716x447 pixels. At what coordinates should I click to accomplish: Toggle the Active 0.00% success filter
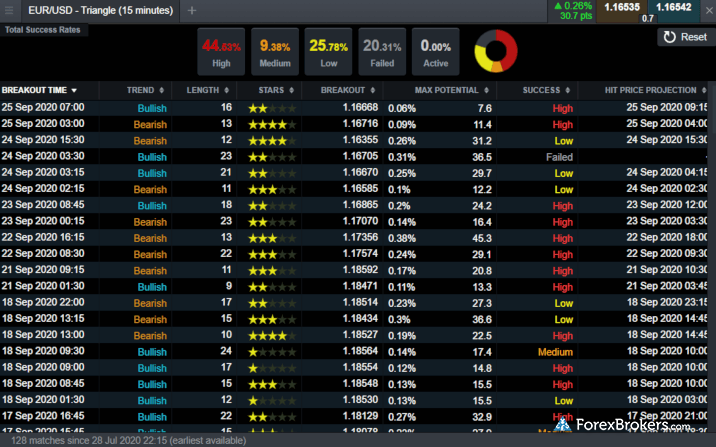pyautogui.click(x=436, y=52)
